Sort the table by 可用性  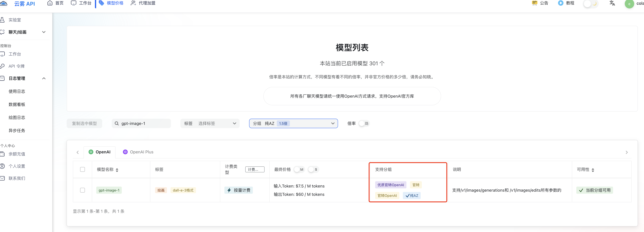(x=593, y=170)
